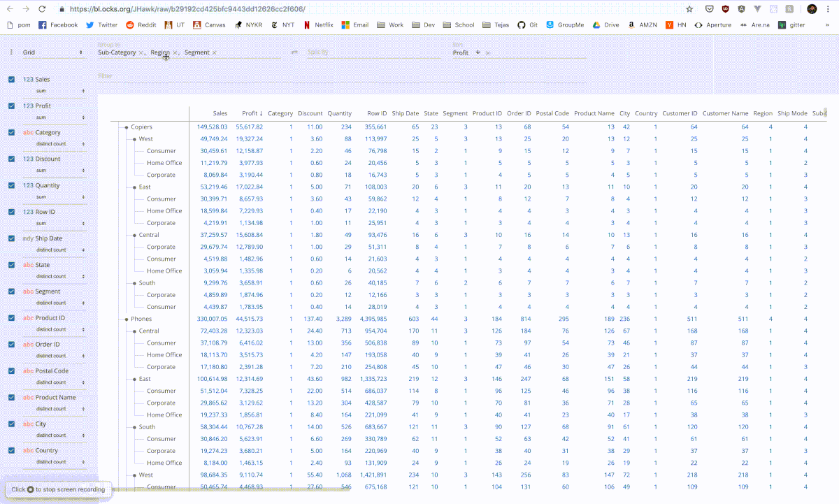839x504 pixels.
Task: Open the AMZN bookmark
Action: tap(643, 24)
